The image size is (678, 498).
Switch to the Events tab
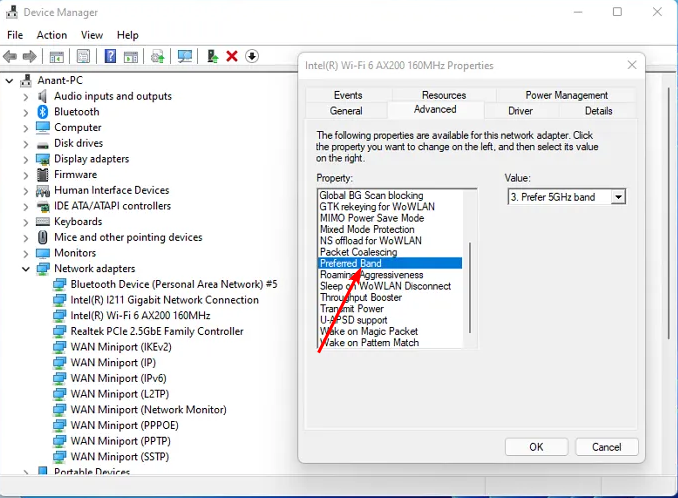(348, 95)
